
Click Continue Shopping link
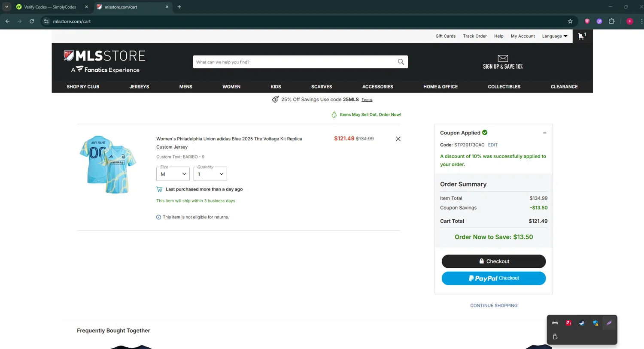(x=494, y=306)
